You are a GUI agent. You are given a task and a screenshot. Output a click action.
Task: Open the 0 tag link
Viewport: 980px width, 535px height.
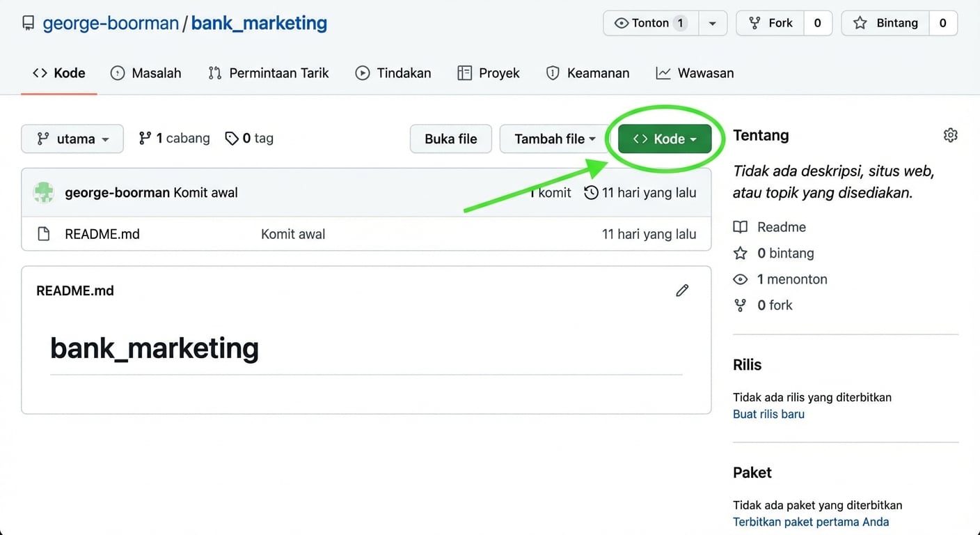[249, 138]
